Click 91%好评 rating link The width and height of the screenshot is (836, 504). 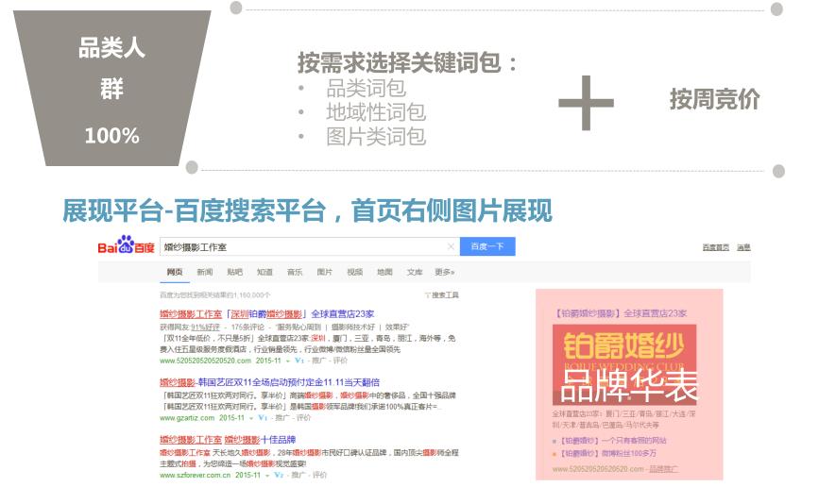[x=205, y=328]
